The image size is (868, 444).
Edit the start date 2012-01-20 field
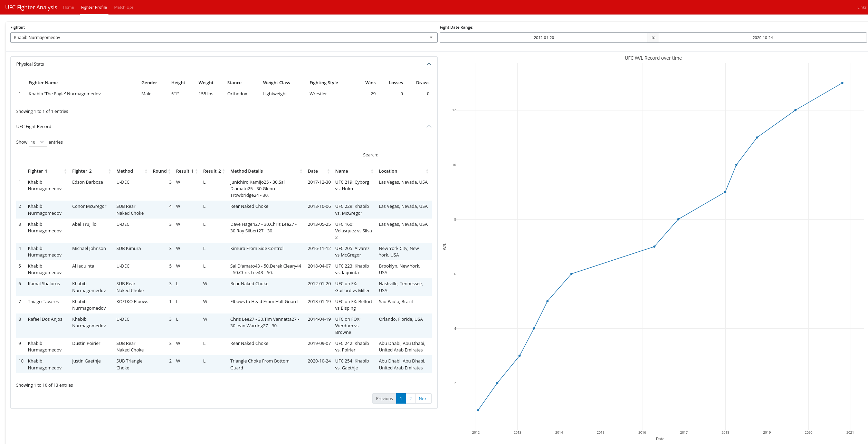pyautogui.click(x=544, y=38)
